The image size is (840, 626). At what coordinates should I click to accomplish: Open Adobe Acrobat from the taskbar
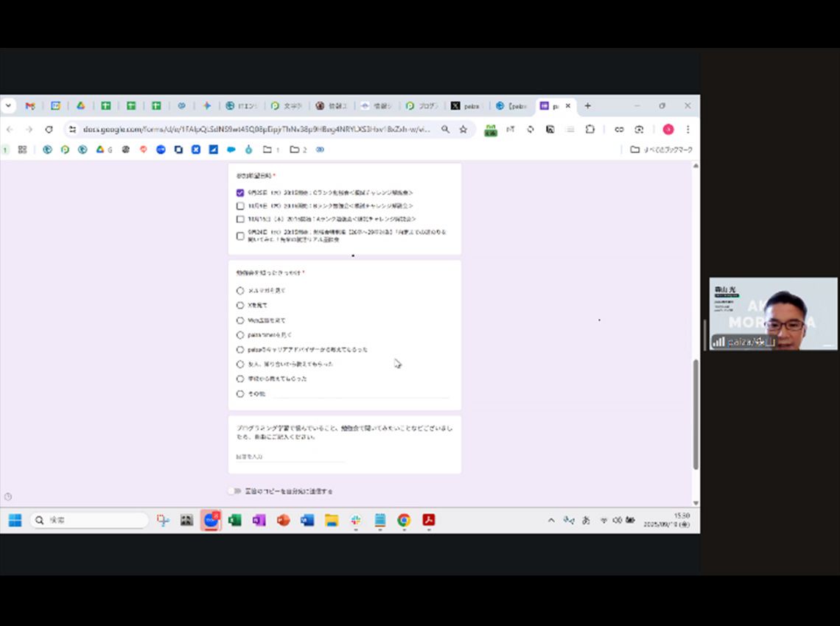coord(428,521)
